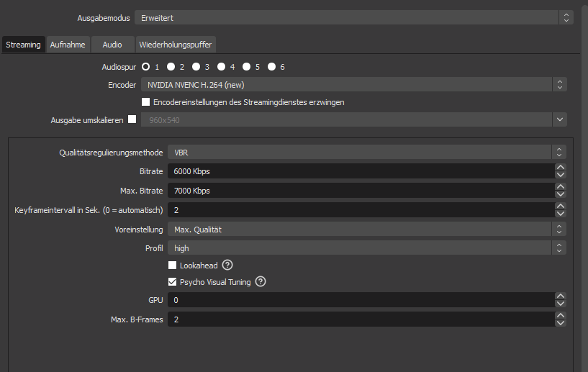This screenshot has width=588, height=372.
Task: Enable the Lookahead checkbox
Action: (172, 265)
